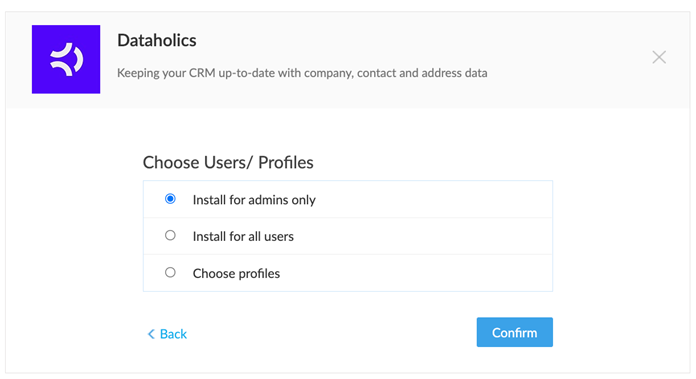
Task: Click the empty space in the Choose profiles row
Action: [x=415, y=273]
